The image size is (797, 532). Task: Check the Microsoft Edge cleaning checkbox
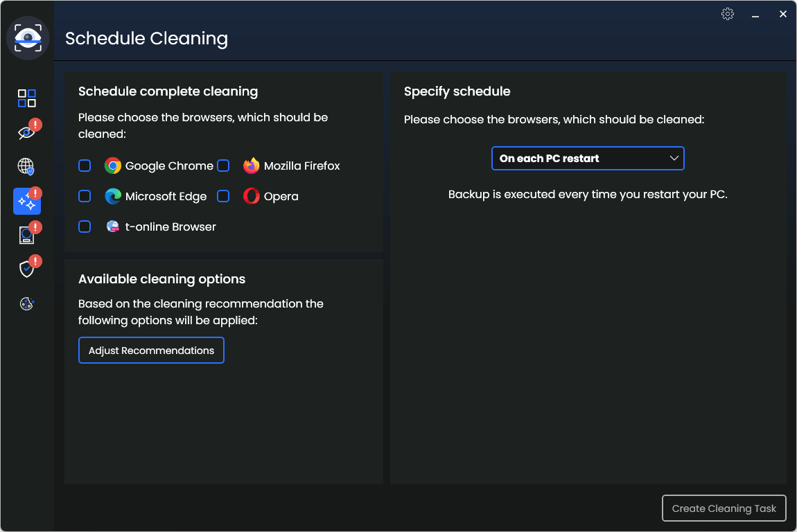coord(85,196)
